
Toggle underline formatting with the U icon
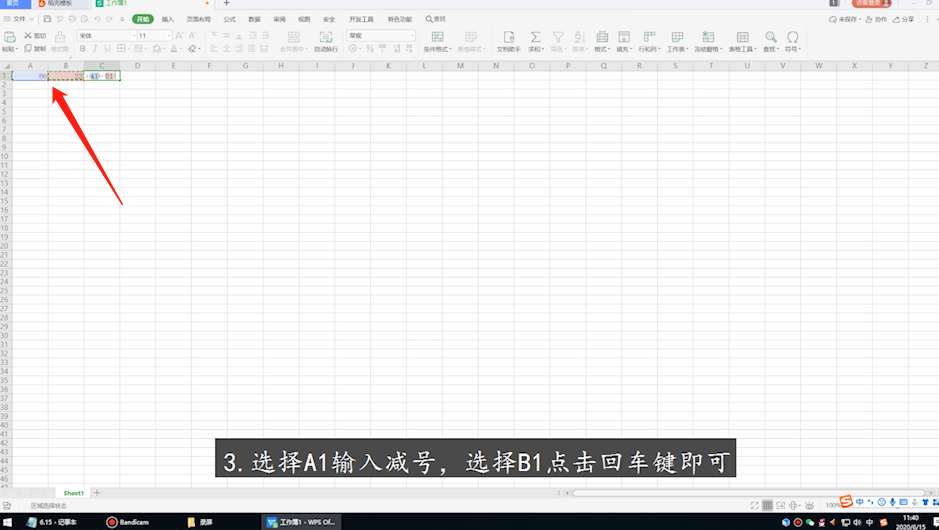tap(108, 49)
